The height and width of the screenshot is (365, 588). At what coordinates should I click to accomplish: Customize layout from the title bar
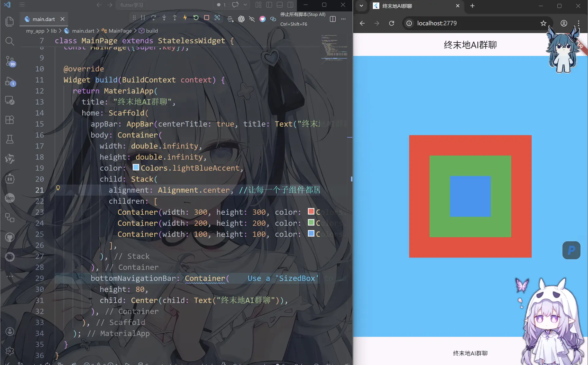point(258,5)
